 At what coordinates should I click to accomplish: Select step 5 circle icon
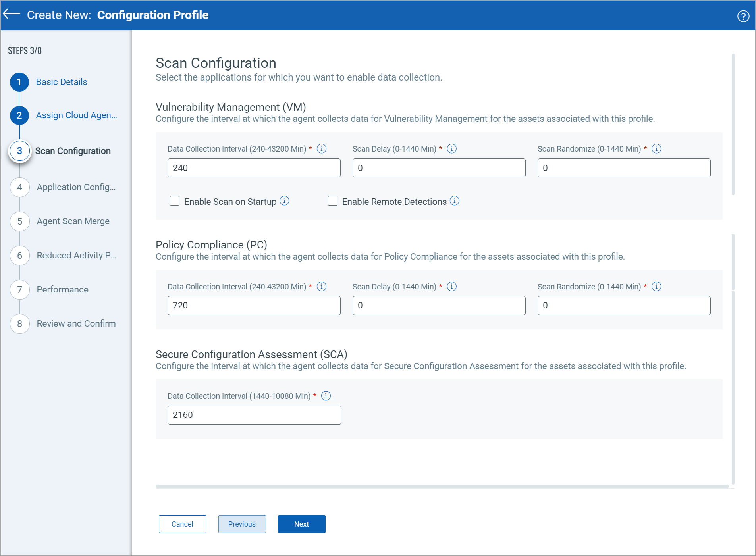click(x=19, y=221)
